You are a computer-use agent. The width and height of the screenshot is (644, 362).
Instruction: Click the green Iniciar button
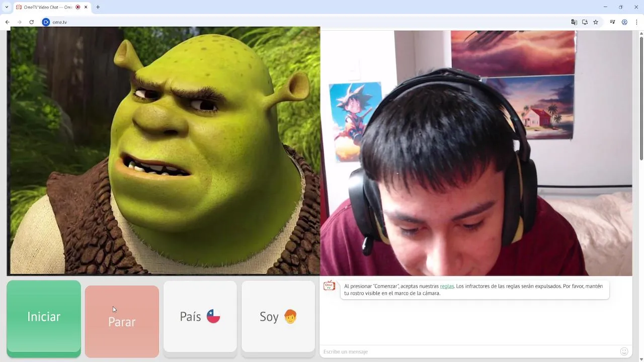point(44,317)
